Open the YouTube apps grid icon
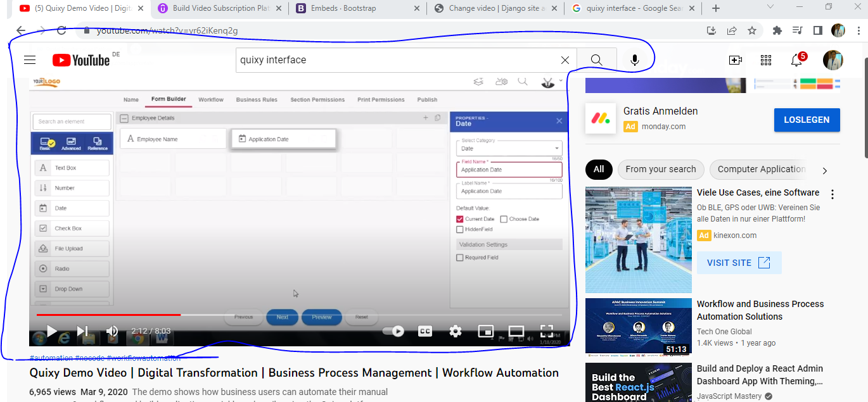Screen dimensions: 868x402 [x=766, y=60]
